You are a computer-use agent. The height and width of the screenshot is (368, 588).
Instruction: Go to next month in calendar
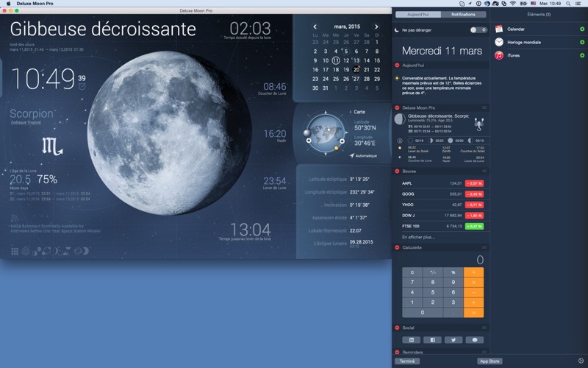tap(376, 26)
